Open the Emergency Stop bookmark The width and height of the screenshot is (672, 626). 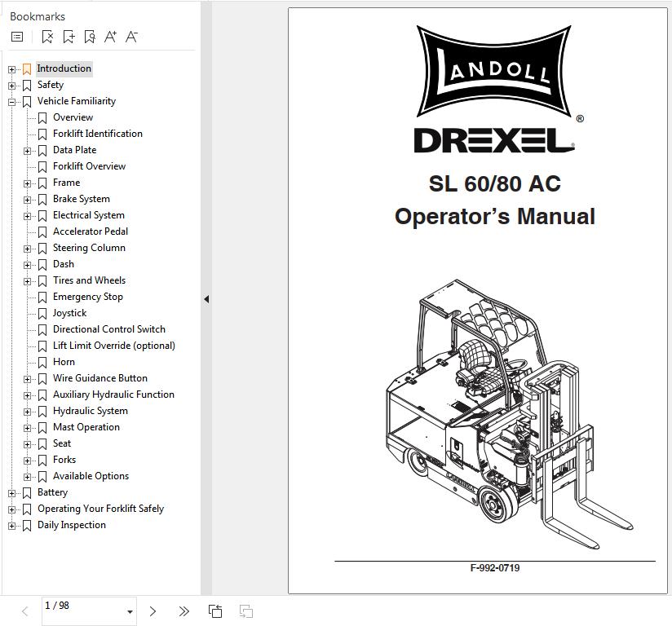coord(87,297)
